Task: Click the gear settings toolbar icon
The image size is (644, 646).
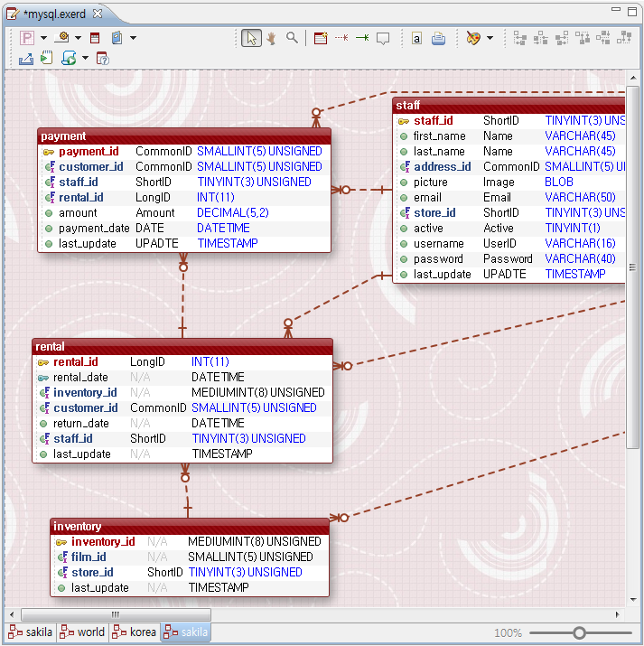Action: pos(62,38)
